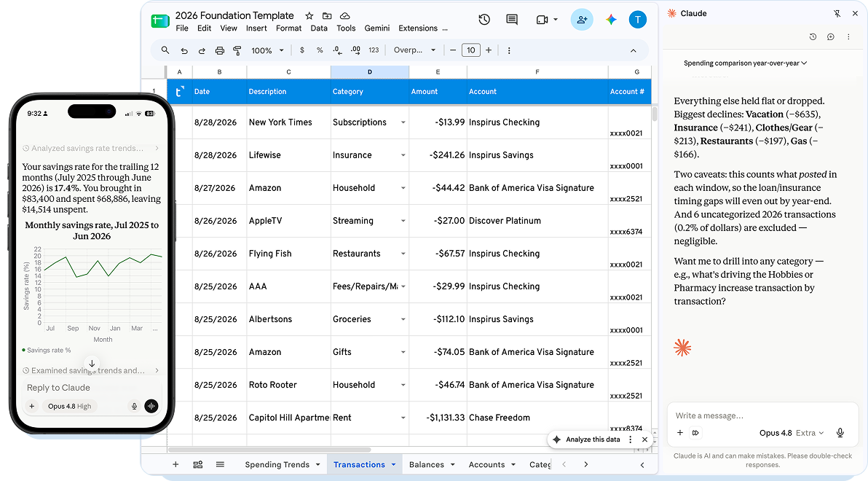Redo the action in Sheets toolbar
Viewport: 868px width, 481px height.
pos(202,50)
